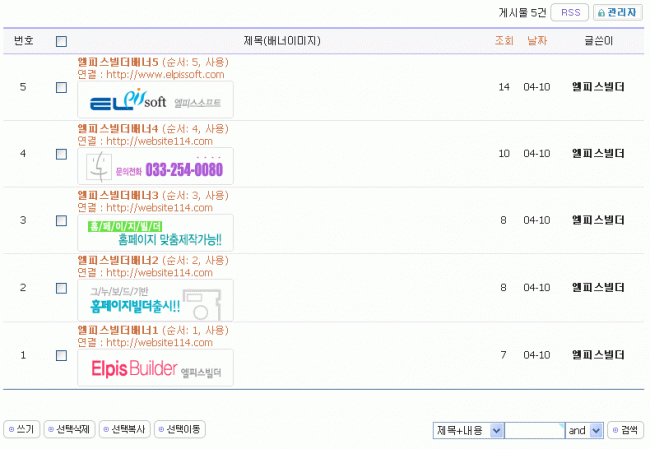Check the box for row number 2
Screen dimensions: 650x449
click(x=61, y=288)
